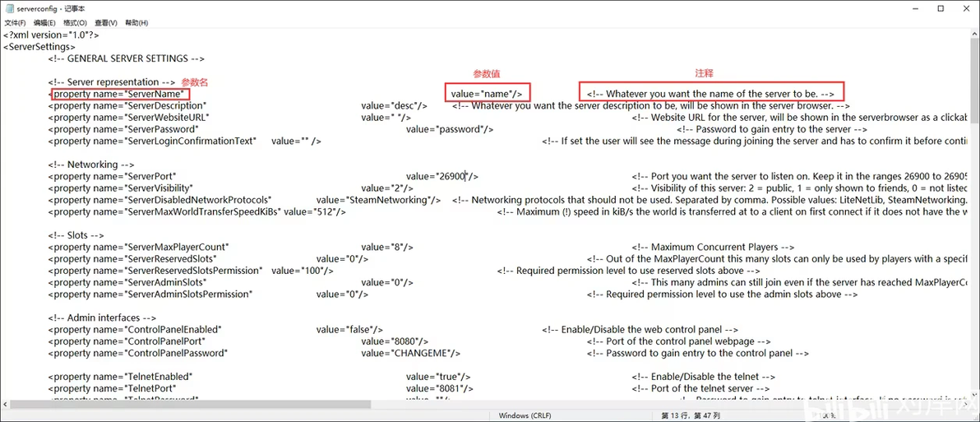
Task: Click value="name"/> text
Action: 487,95
